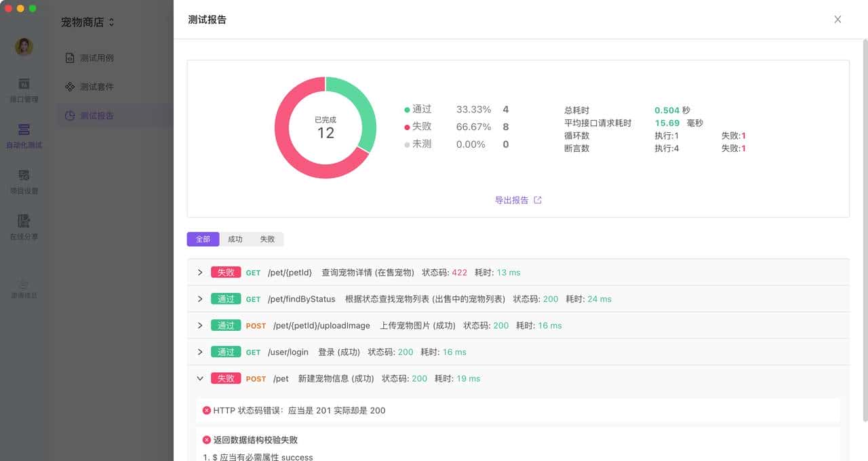Click the user avatar in the sidebar
The height and width of the screenshot is (461, 868).
[24, 46]
